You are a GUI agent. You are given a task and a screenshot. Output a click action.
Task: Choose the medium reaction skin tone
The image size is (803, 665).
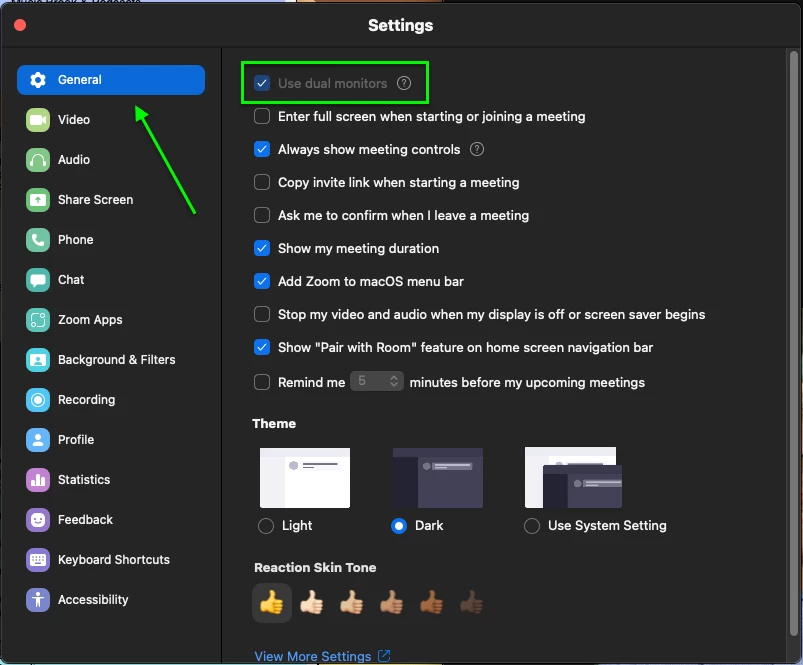392,603
